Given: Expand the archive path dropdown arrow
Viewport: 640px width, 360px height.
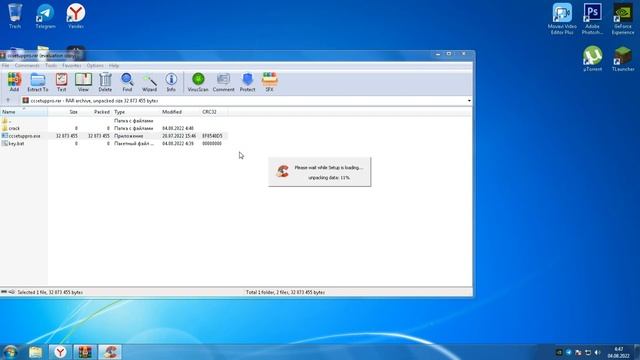Looking at the screenshot, I should click(469, 101).
